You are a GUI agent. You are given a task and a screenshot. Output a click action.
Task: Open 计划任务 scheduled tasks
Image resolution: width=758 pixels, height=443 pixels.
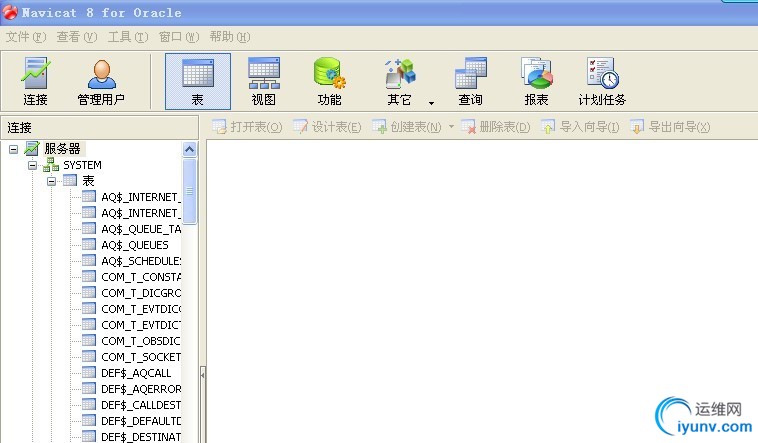pos(602,81)
